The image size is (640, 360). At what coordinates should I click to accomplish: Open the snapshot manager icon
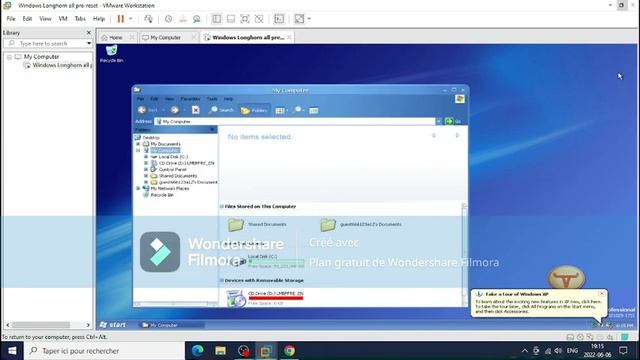197,19
